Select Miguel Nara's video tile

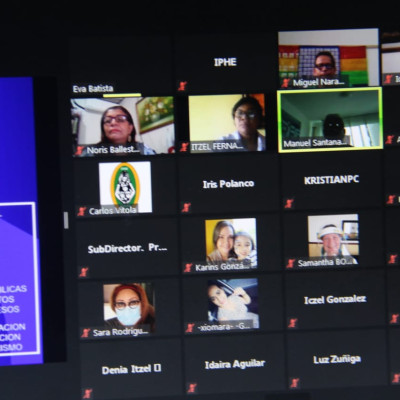(x=328, y=58)
